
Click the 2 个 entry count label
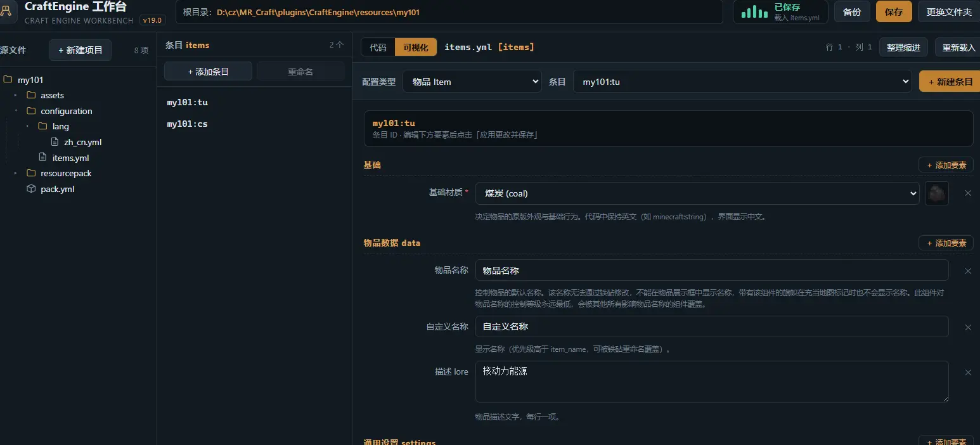tap(337, 45)
